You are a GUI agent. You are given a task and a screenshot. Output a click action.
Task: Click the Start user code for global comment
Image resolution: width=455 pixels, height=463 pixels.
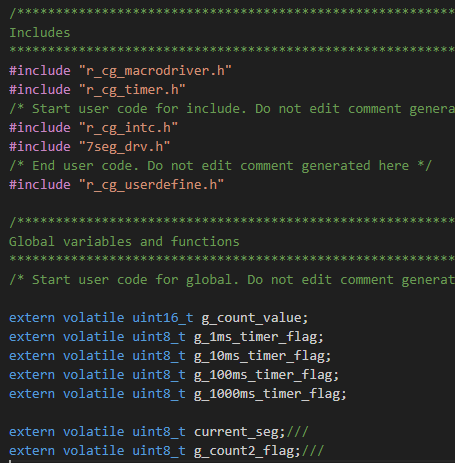pyautogui.click(x=232, y=280)
